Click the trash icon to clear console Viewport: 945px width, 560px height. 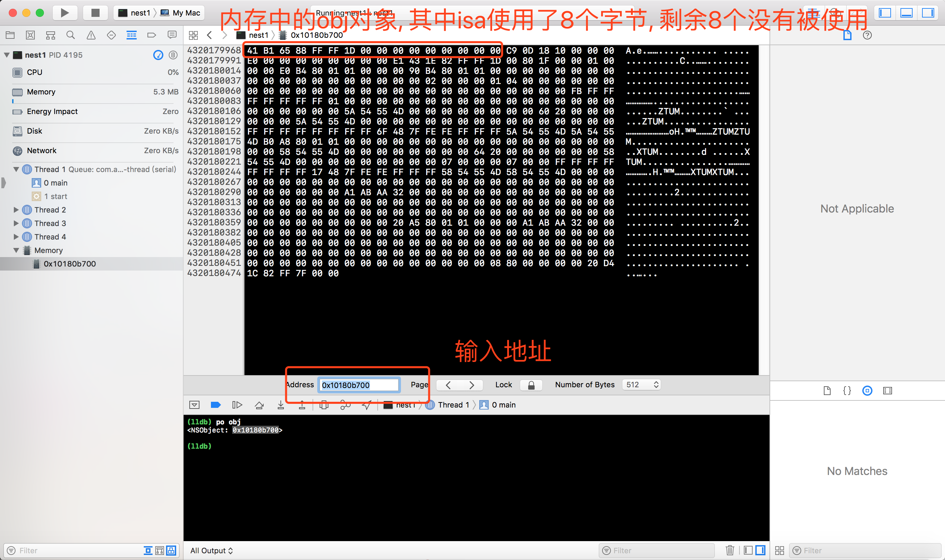(x=729, y=550)
